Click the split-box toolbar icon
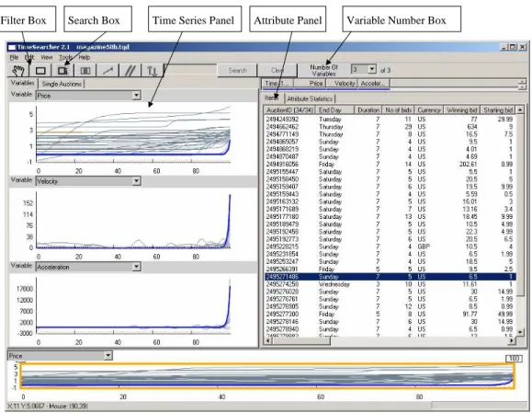This screenshot has width=532, height=413. pyautogui.click(x=85, y=71)
